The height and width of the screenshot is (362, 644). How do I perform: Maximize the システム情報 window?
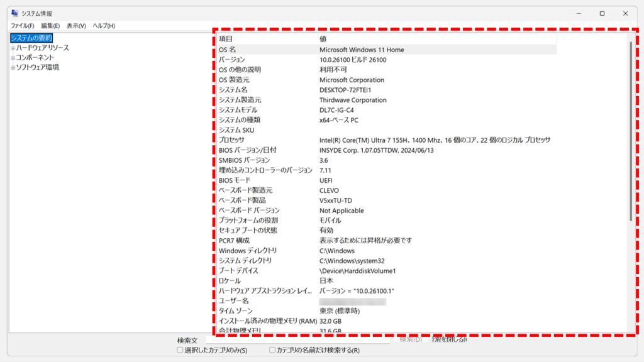602,14
